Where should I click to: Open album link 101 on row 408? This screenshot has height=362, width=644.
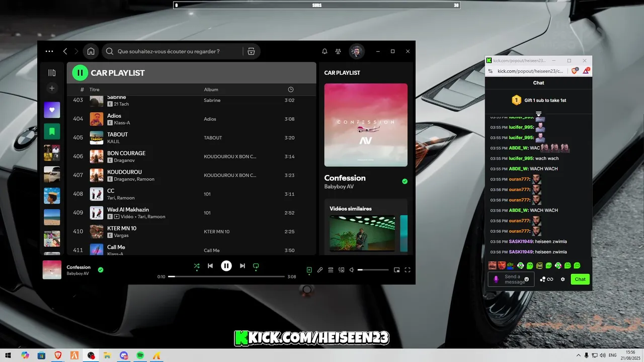point(207,194)
